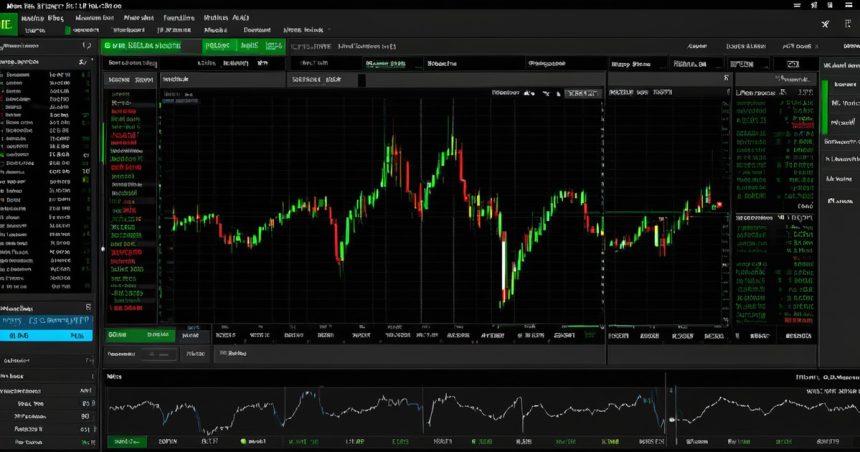Open the crossed-tools icon in the header
Screen dimensions: 860x452
point(825,24)
